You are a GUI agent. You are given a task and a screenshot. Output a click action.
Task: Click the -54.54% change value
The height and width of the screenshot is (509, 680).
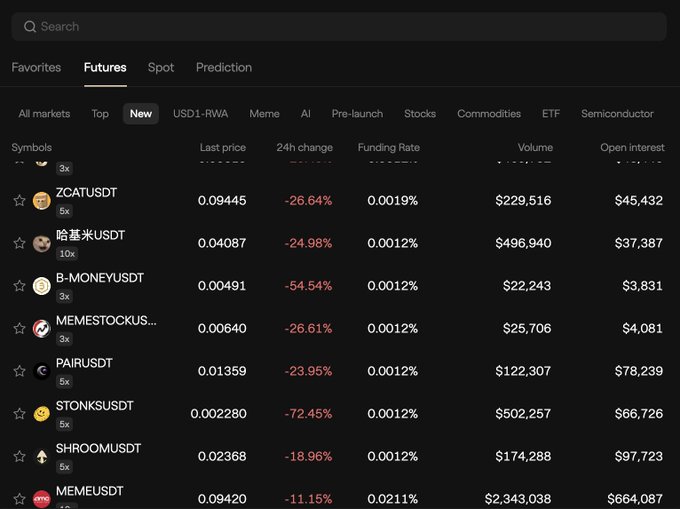click(308, 286)
